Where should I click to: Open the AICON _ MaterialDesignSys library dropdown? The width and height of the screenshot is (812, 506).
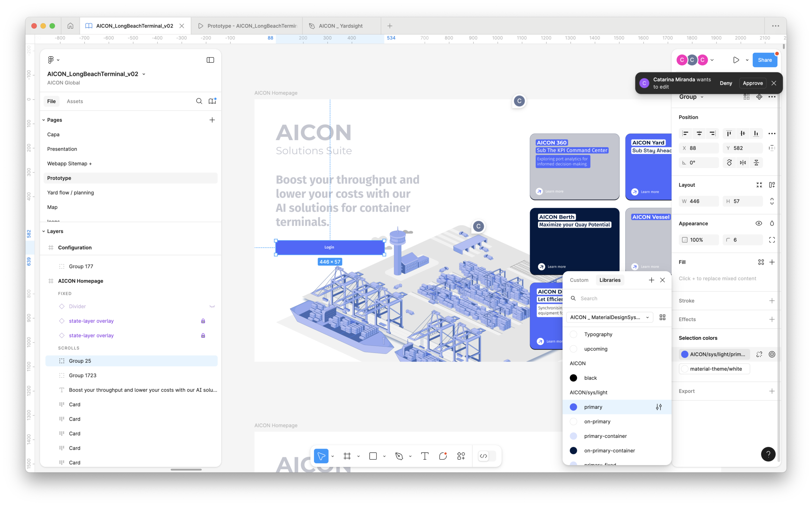(x=610, y=317)
